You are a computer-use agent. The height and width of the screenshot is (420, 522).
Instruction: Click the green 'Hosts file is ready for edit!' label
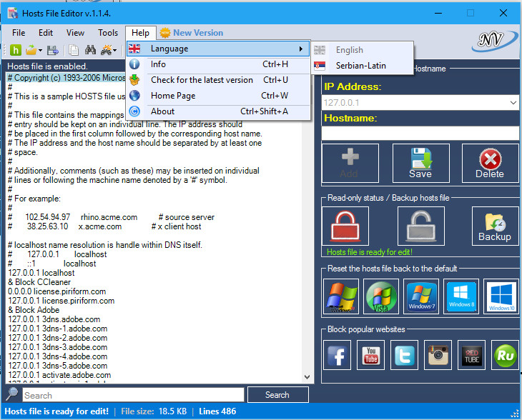click(x=370, y=252)
